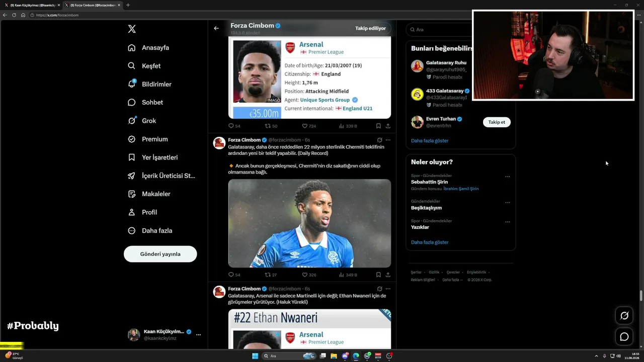Repost the post with 50 reposts
This screenshot has height=362, width=644.
pyautogui.click(x=271, y=126)
